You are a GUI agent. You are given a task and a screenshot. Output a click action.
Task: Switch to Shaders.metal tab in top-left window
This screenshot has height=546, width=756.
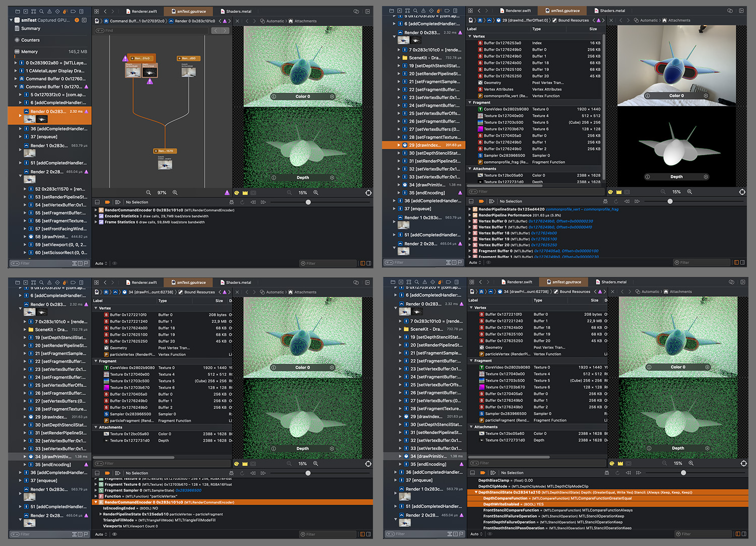[x=235, y=11]
